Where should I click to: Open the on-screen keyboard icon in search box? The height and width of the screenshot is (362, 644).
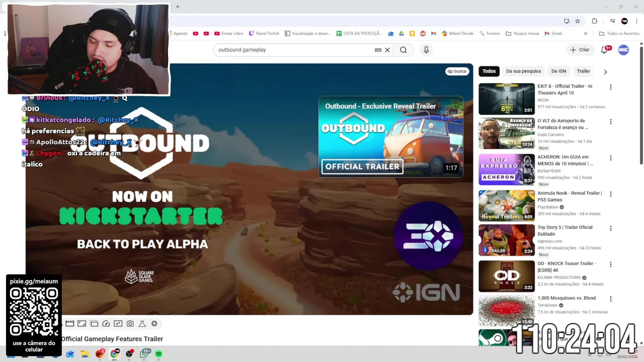tap(378, 50)
